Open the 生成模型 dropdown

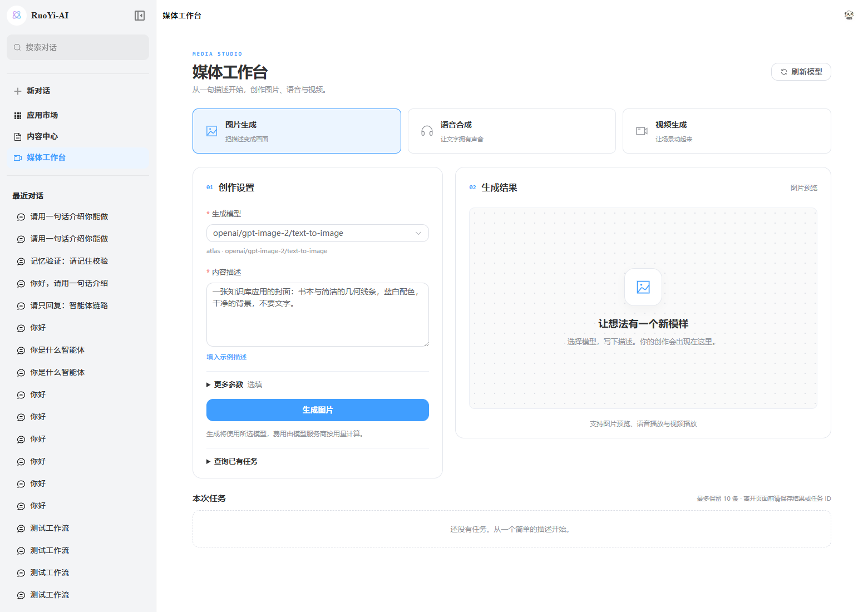click(x=318, y=233)
